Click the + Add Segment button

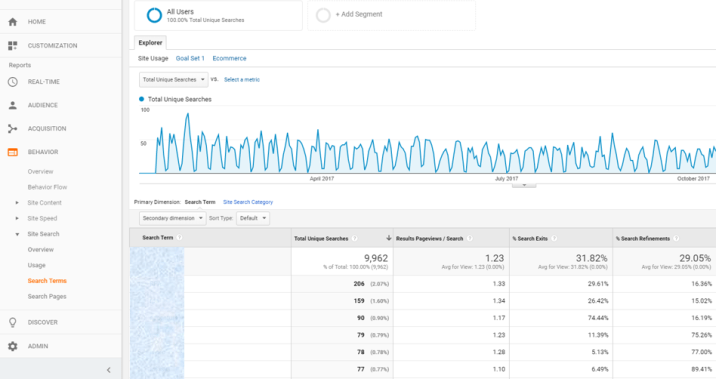tap(359, 14)
